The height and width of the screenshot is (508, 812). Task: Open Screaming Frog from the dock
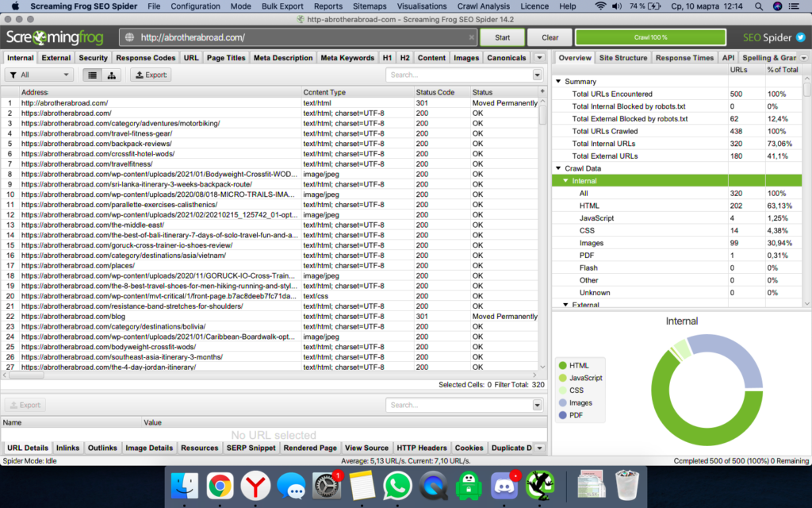click(x=539, y=486)
